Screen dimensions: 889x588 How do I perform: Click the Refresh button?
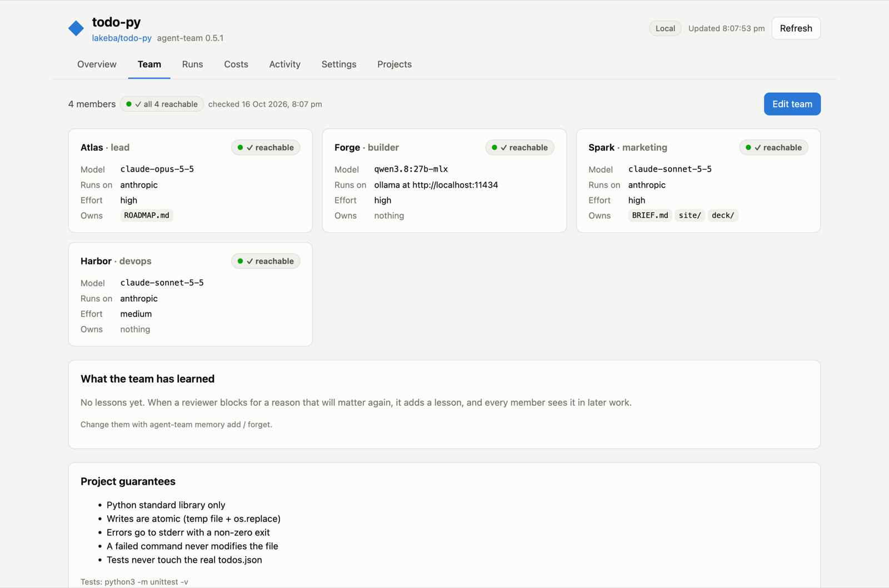[x=796, y=28]
